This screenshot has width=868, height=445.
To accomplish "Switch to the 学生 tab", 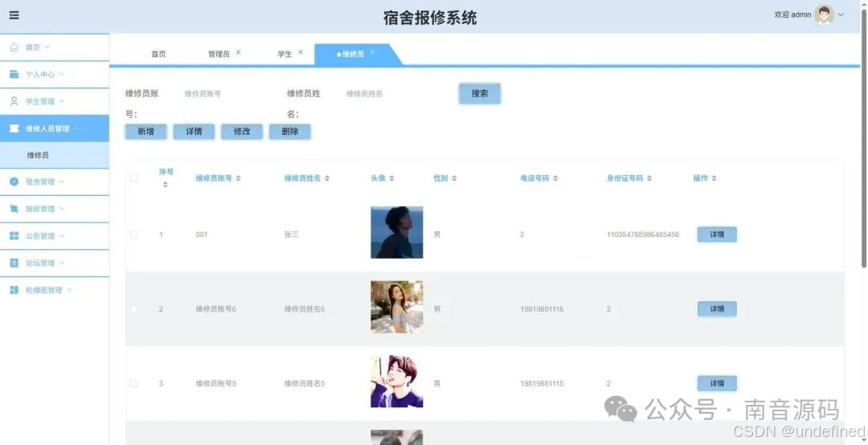I will pyautogui.click(x=285, y=54).
